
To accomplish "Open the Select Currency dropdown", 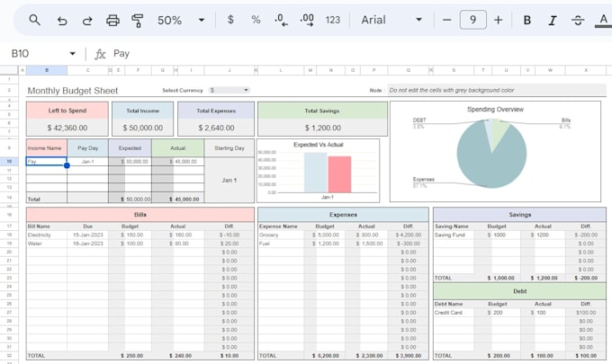I will tap(229, 90).
